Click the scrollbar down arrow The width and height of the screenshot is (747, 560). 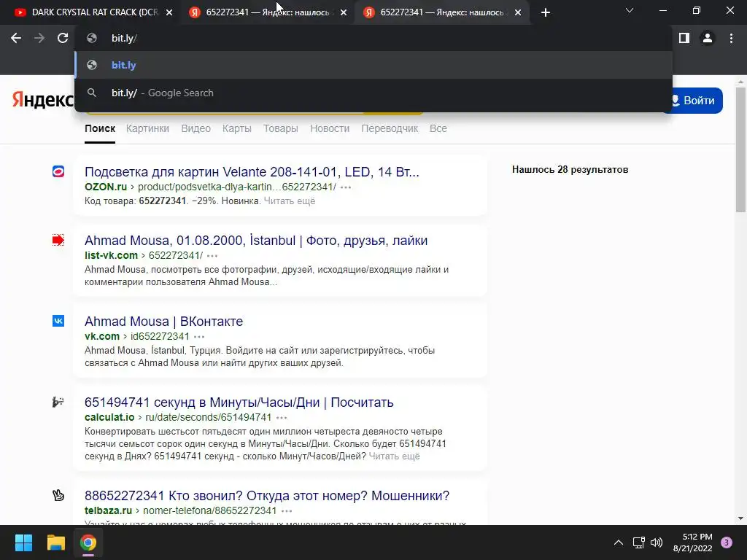(x=740, y=518)
